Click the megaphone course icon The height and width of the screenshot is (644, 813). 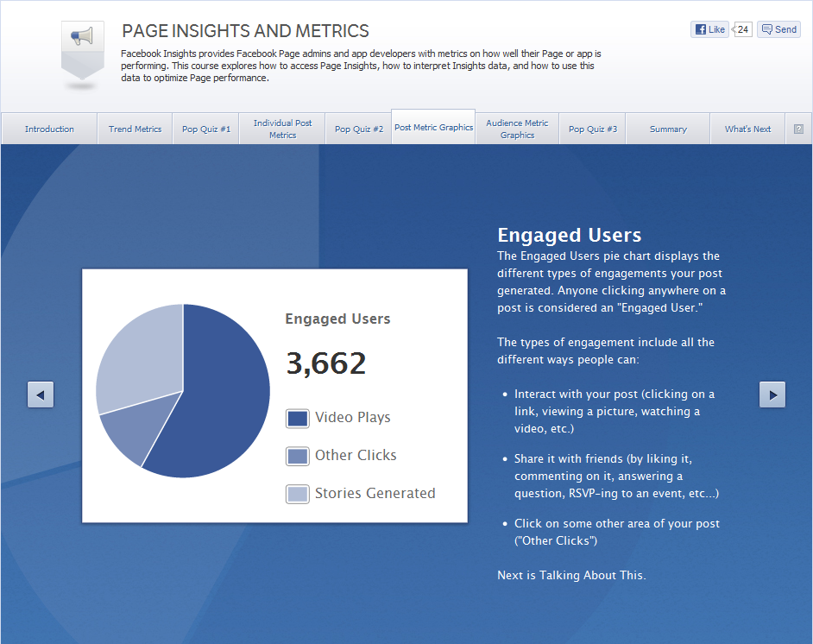83,52
